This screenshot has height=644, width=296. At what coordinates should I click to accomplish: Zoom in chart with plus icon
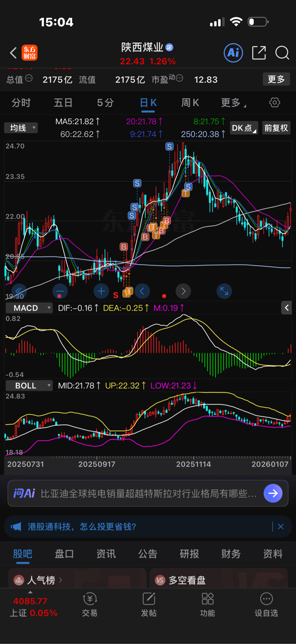pyautogui.click(x=101, y=291)
